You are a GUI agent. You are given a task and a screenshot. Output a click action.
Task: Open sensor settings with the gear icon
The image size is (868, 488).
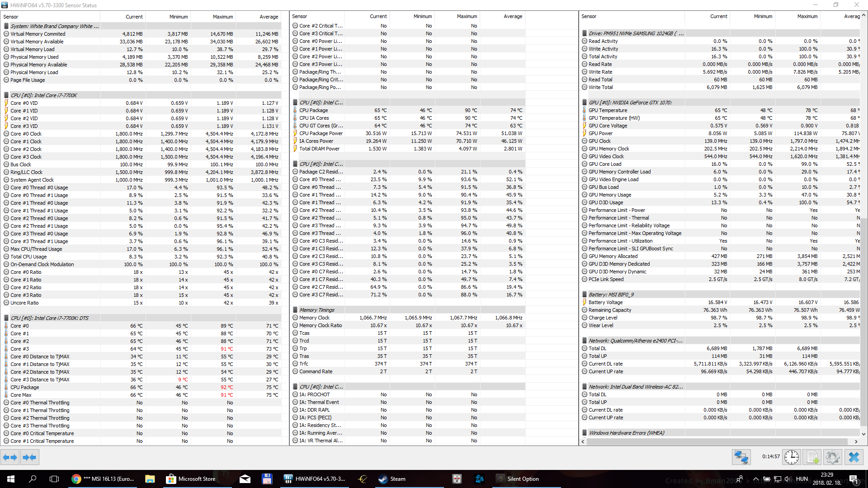[832, 457]
